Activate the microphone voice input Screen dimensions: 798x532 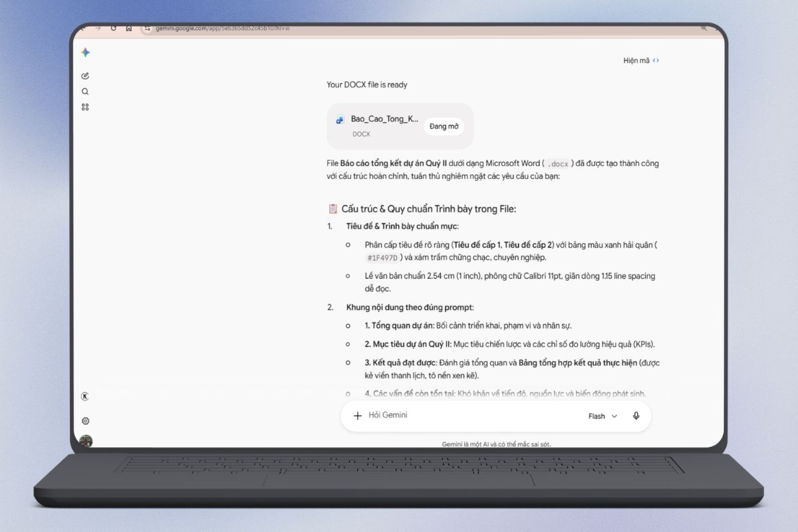pyautogui.click(x=636, y=416)
